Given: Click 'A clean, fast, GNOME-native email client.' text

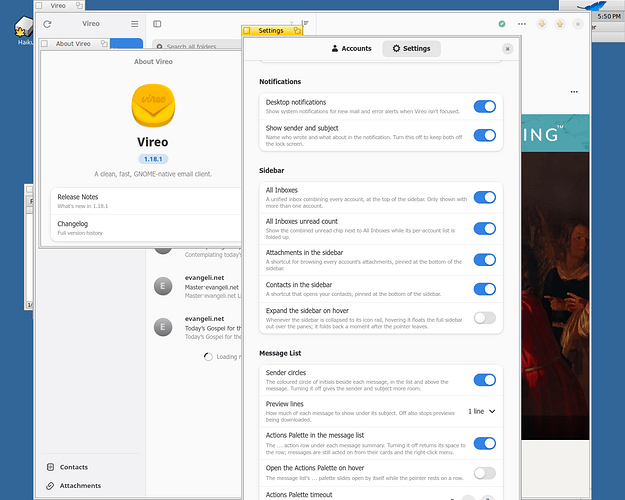Looking at the screenshot, I should pos(153,174).
